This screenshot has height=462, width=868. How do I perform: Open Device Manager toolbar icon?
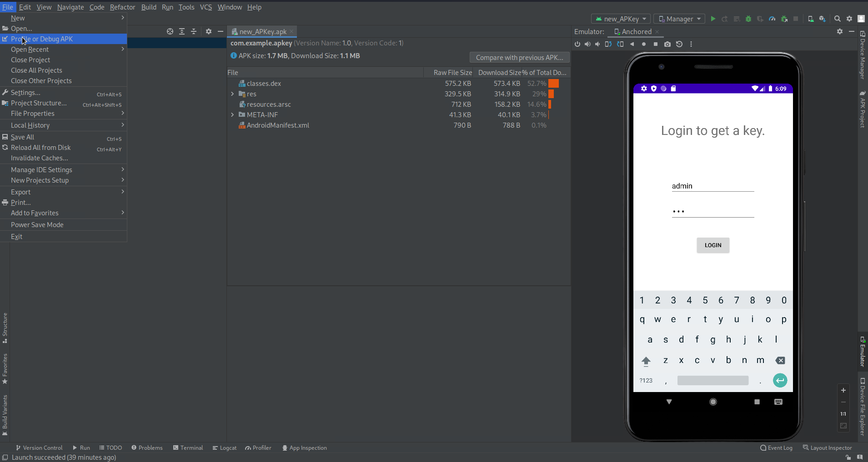click(x=811, y=19)
